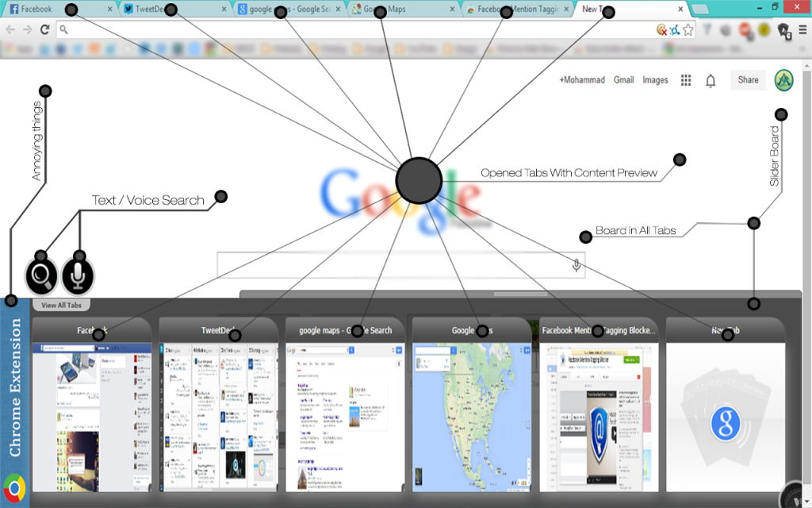812x508 pixels.
Task: Grab the slider board handle bar
Action: 520,294
